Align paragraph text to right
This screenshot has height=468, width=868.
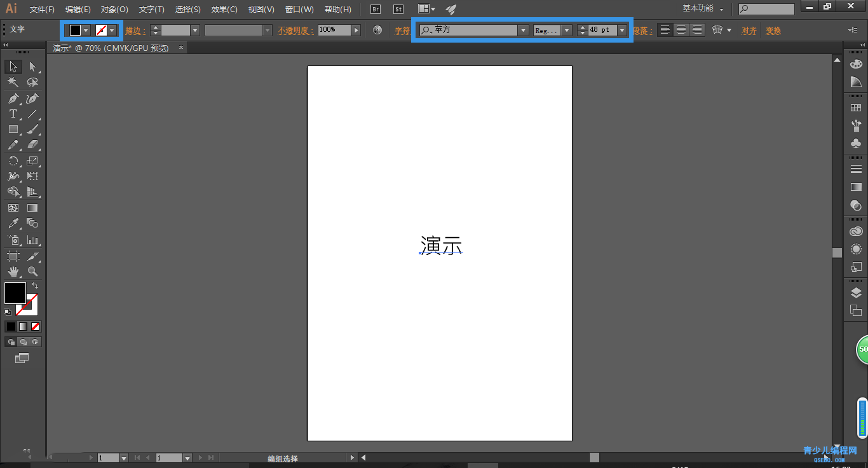click(697, 30)
